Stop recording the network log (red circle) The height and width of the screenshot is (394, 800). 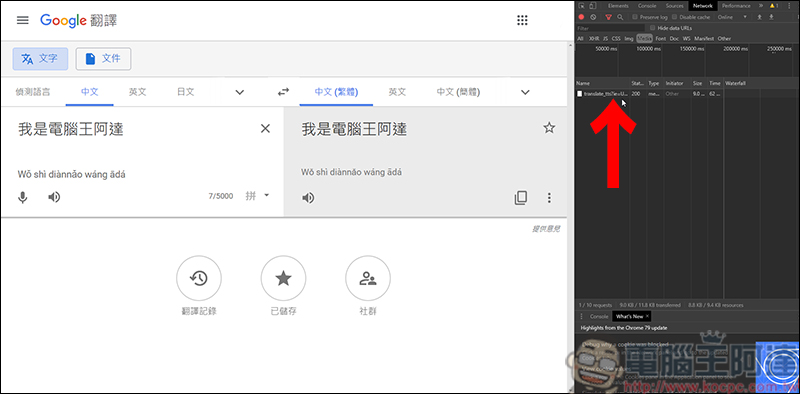point(581,17)
